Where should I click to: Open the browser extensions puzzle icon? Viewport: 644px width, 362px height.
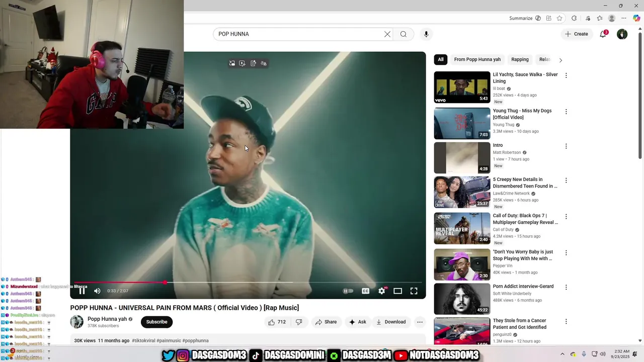[x=574, y=18]
